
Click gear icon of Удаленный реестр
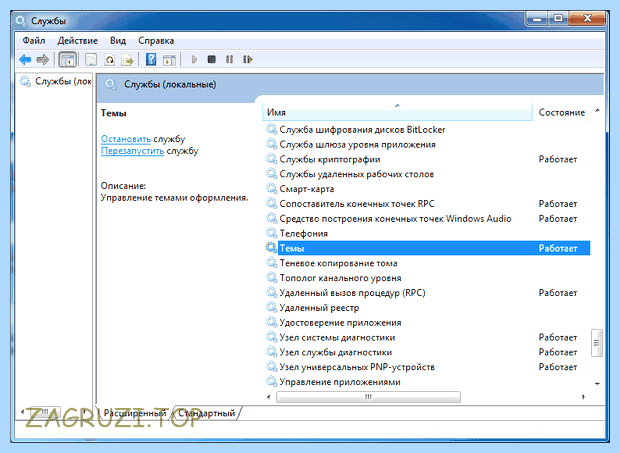click(271, 307)
